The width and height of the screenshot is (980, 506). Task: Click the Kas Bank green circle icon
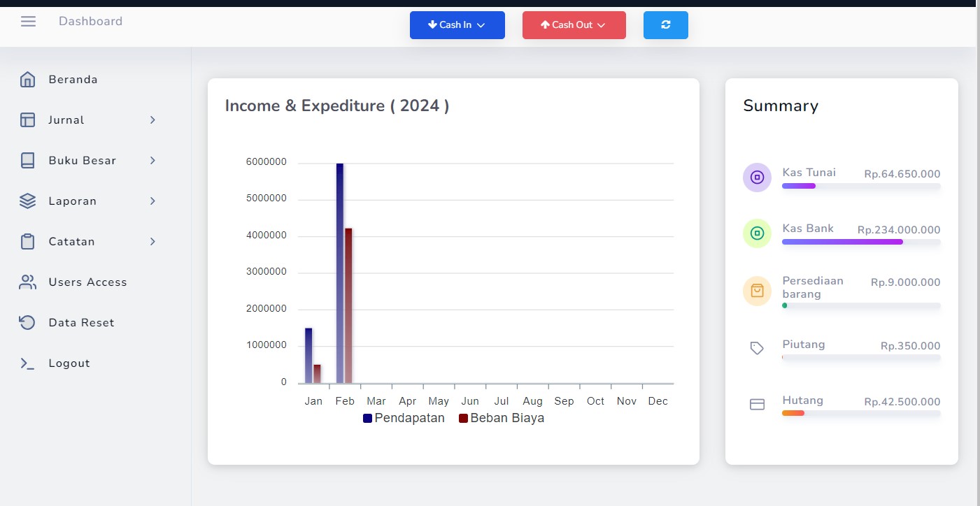(757, 233)
